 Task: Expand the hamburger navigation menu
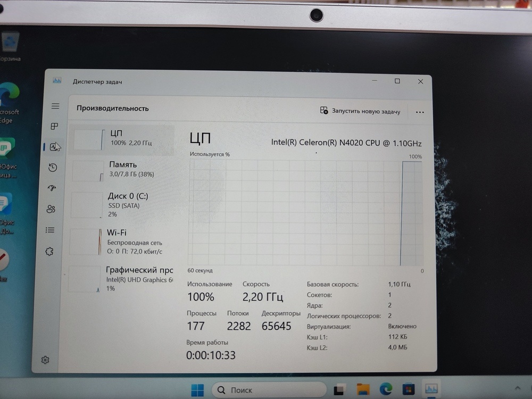(x=55, y=106)
